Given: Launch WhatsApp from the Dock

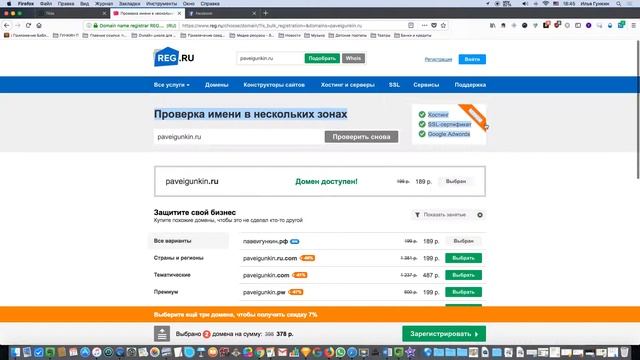Looking at the screenshot, I should coord(340,352).
